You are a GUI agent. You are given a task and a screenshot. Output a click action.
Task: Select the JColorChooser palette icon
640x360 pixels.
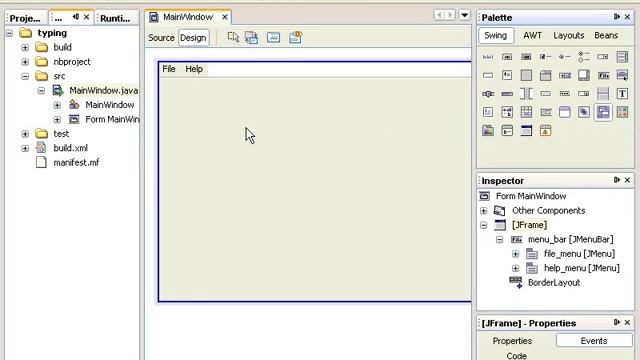(488, 131)
